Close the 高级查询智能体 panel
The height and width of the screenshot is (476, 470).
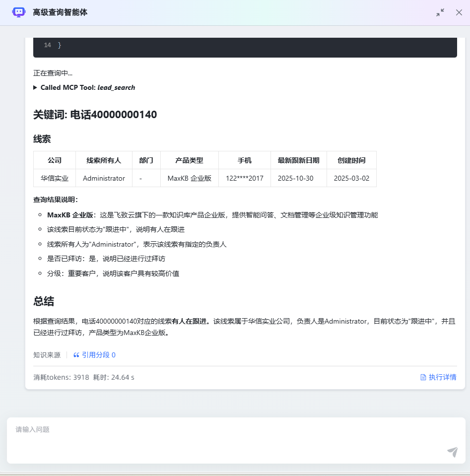[x=459, y=12]
